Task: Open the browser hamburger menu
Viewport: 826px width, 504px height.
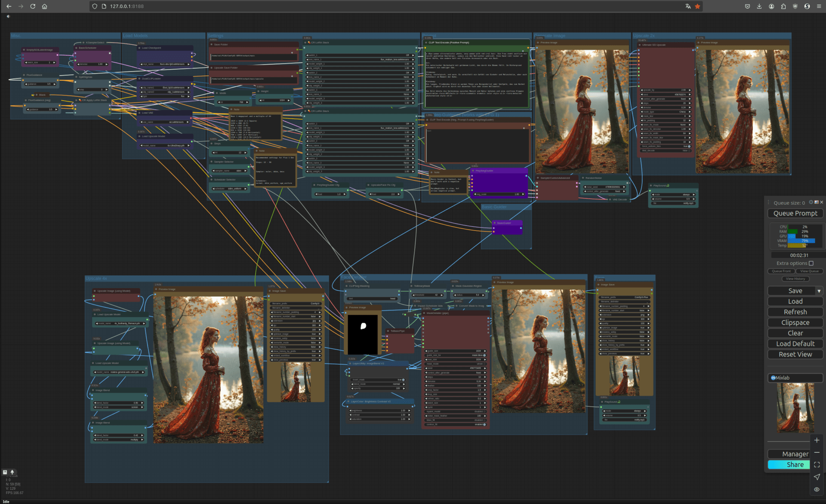Action: click(819, 6)
